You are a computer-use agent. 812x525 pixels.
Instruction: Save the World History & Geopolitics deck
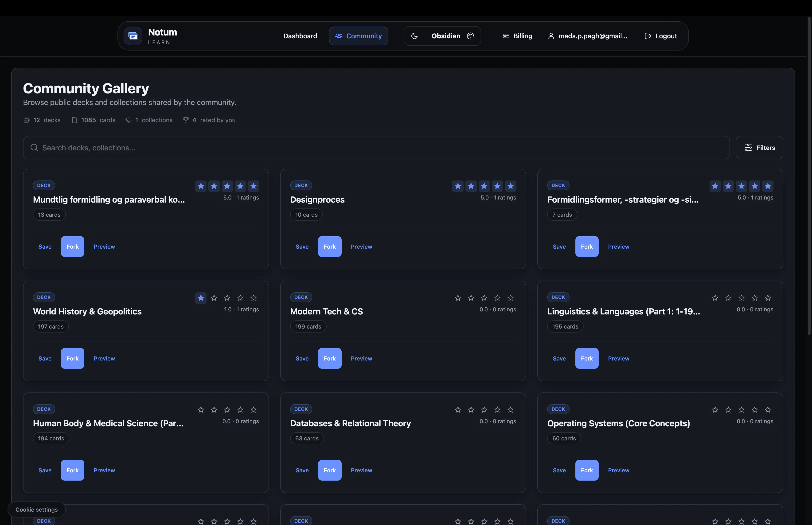45,358
